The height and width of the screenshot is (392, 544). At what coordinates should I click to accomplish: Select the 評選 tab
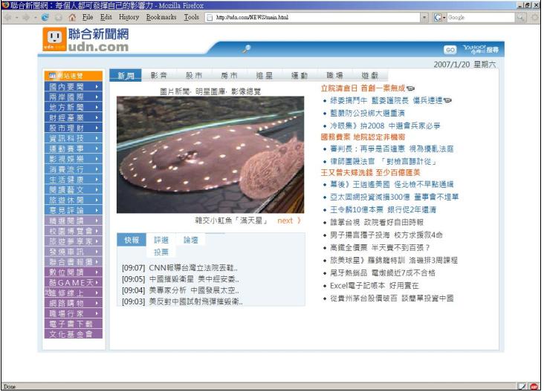coord(161,240)
